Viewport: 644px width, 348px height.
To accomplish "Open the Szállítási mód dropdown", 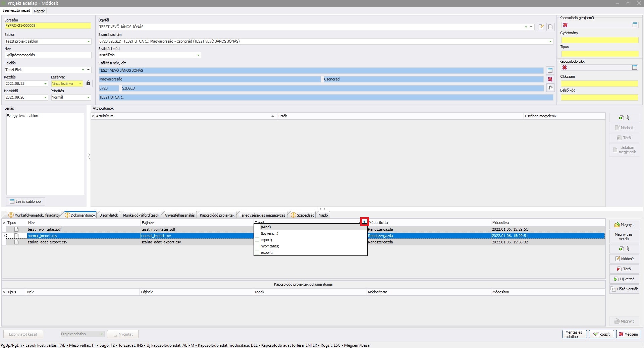I will [x=198, y=55].
